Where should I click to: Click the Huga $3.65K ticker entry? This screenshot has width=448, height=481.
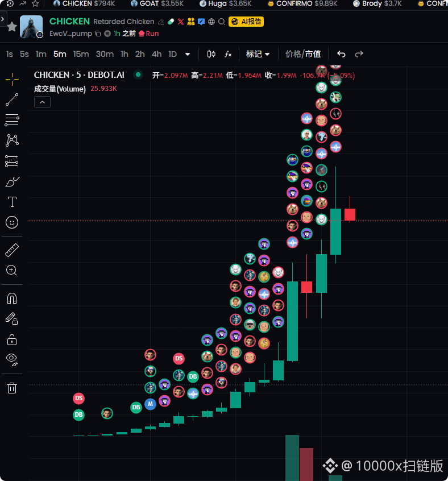[225, 3]
